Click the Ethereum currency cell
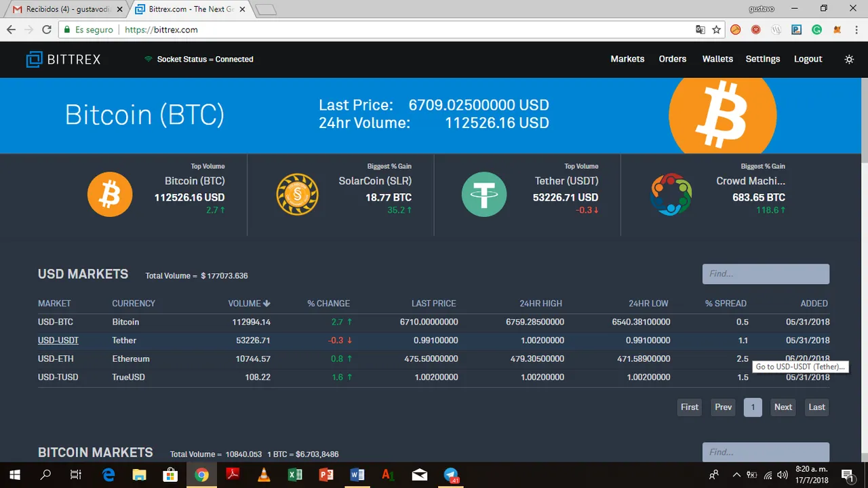Viewport: 868px width, 488px height. [131, 359]
